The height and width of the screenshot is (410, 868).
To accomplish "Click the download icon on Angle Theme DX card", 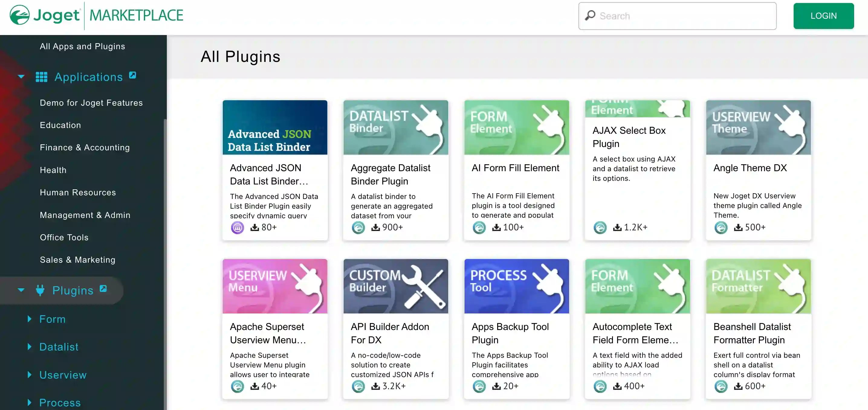I will coord(738,228).
